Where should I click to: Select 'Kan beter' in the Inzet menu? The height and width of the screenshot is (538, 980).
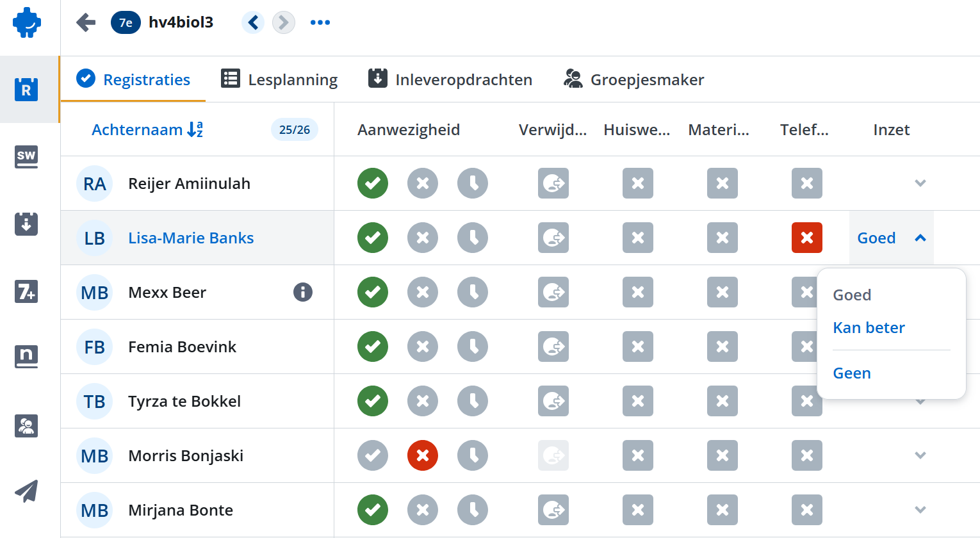coord(869,327)
